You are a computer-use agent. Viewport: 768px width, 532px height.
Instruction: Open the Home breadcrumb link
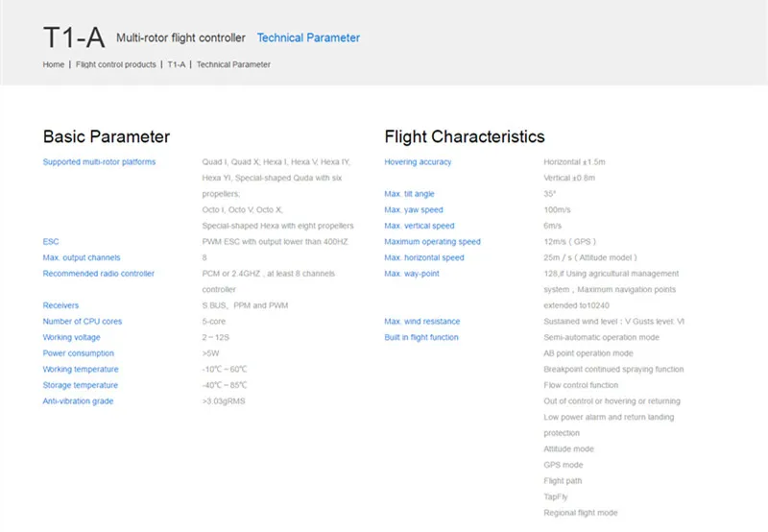click(x=54, y=64)
